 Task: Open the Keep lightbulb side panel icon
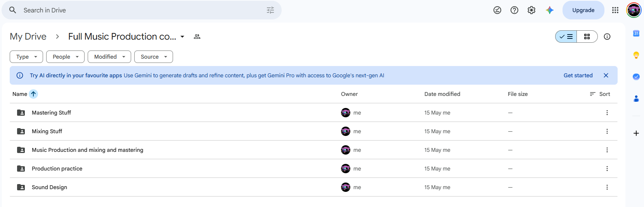[636, 55]
